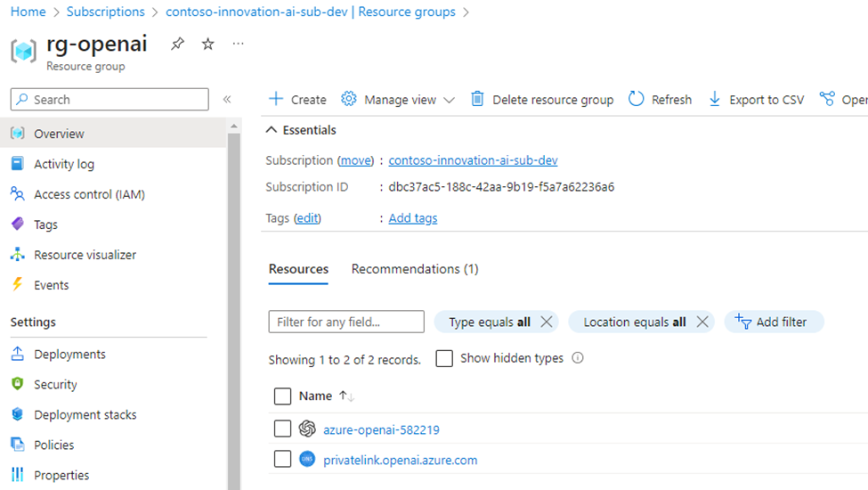Viewport: 868px width, 490px height.
Task: Open Resource visualizer
Action: (85, 255)
